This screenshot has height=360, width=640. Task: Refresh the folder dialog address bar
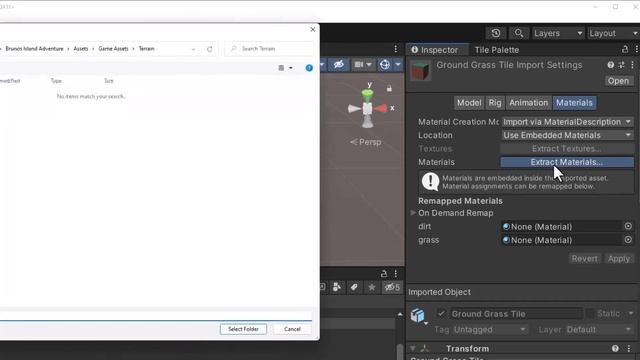(209, 49)
